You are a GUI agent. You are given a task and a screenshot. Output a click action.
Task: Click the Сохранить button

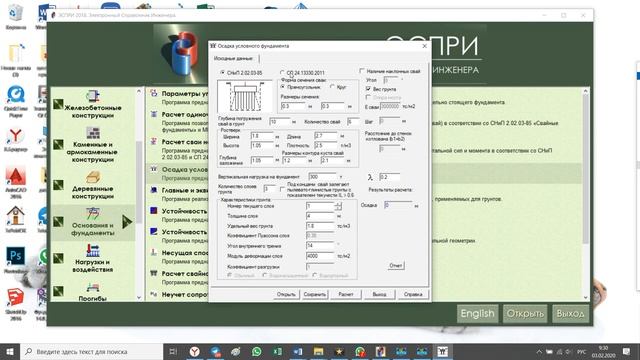(315, 294)
